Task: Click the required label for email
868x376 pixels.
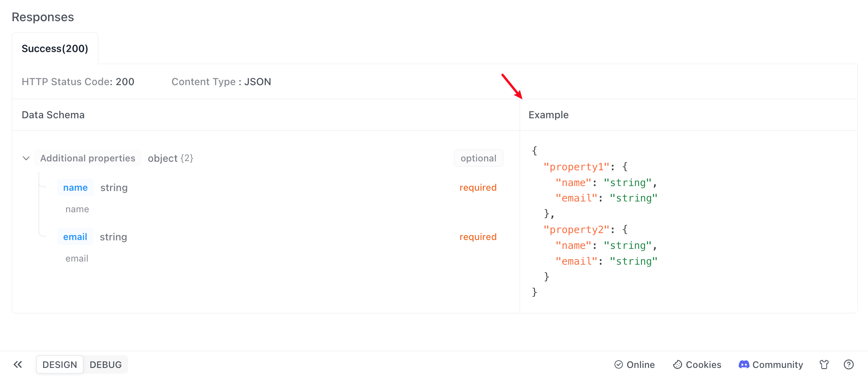Action: [478, 237]
